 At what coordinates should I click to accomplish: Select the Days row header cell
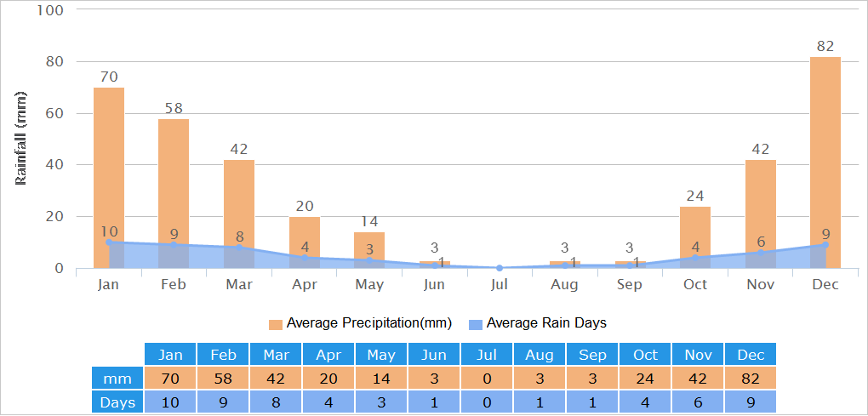click(x=118, y=402)
